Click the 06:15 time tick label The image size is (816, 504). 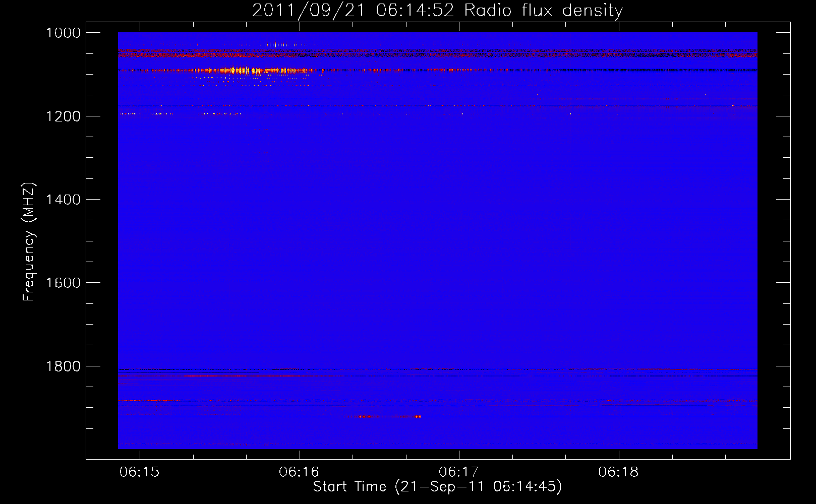click(140, 472)
